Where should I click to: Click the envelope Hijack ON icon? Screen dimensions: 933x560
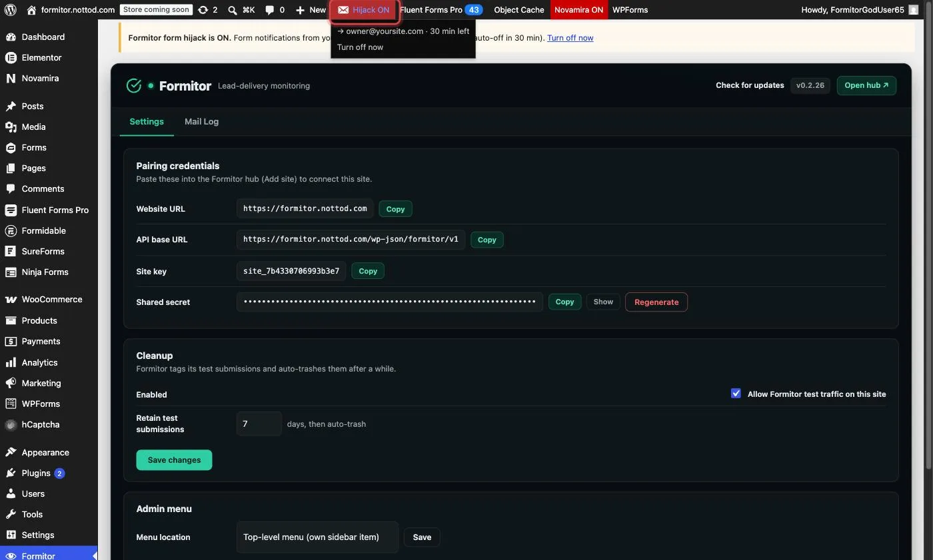343,10
